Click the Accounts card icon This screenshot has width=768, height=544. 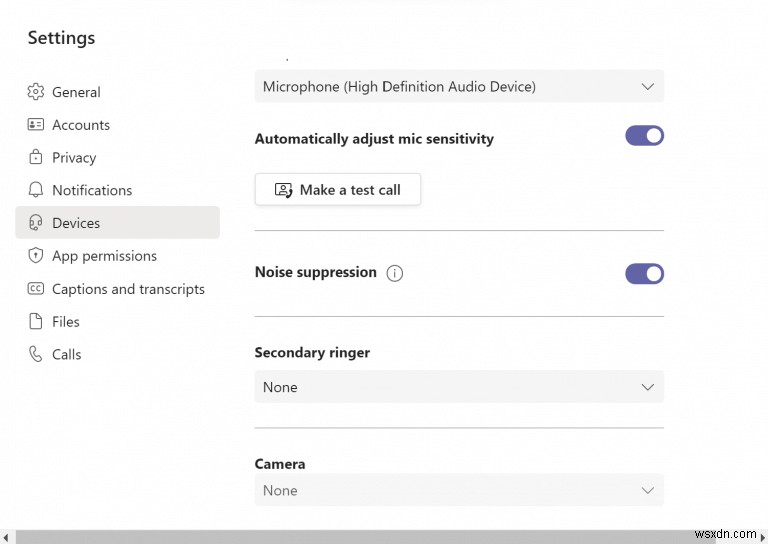(35, 124)
